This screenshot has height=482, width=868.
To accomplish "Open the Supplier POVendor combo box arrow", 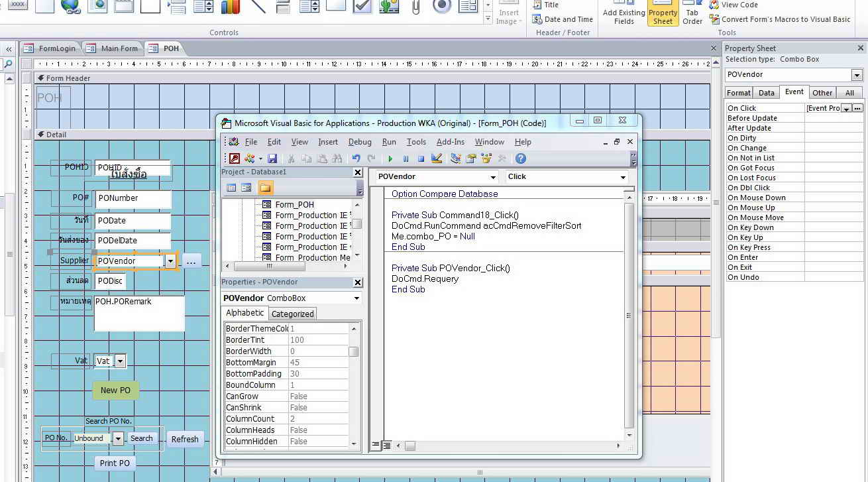I will tap(170, 261).
